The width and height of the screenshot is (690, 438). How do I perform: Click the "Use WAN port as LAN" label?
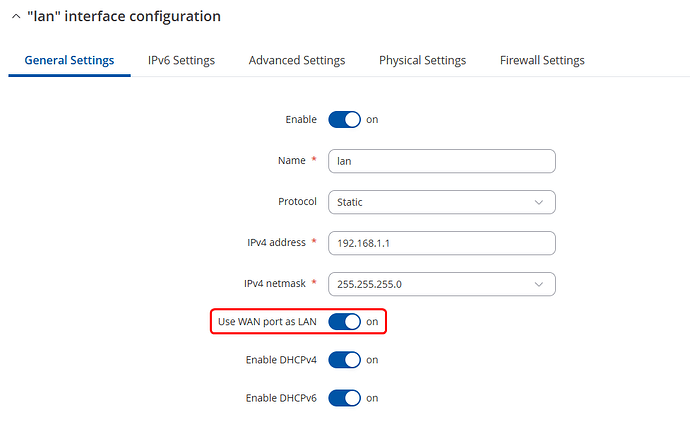click(267, 322)
